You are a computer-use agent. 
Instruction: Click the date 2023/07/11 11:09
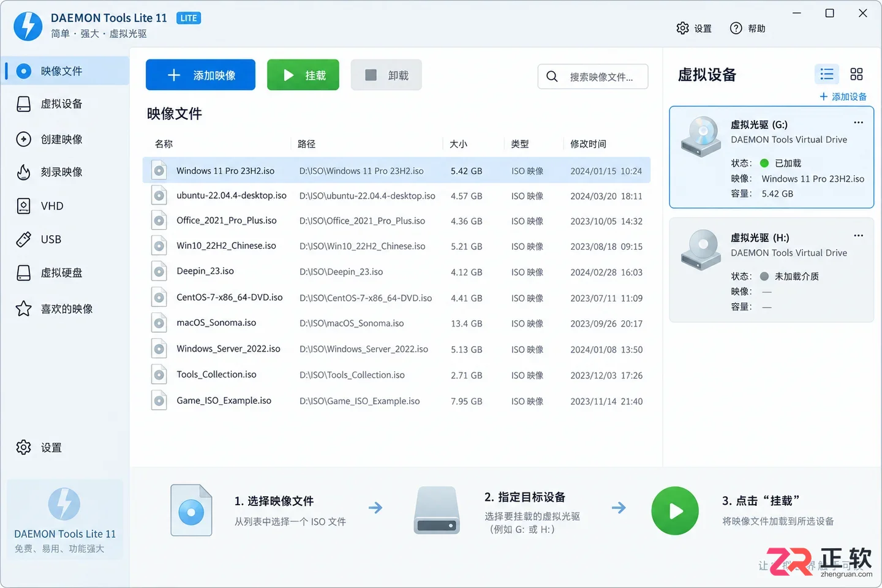(606, 298)
